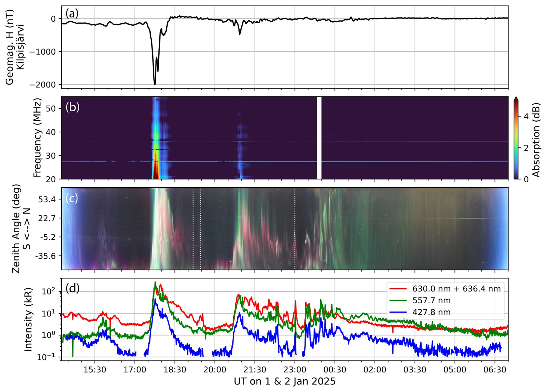Viewport: 547px width, 392px height.
Task: Click the Frequency (MHz) axis label
Action: click(x=37, y=138)
